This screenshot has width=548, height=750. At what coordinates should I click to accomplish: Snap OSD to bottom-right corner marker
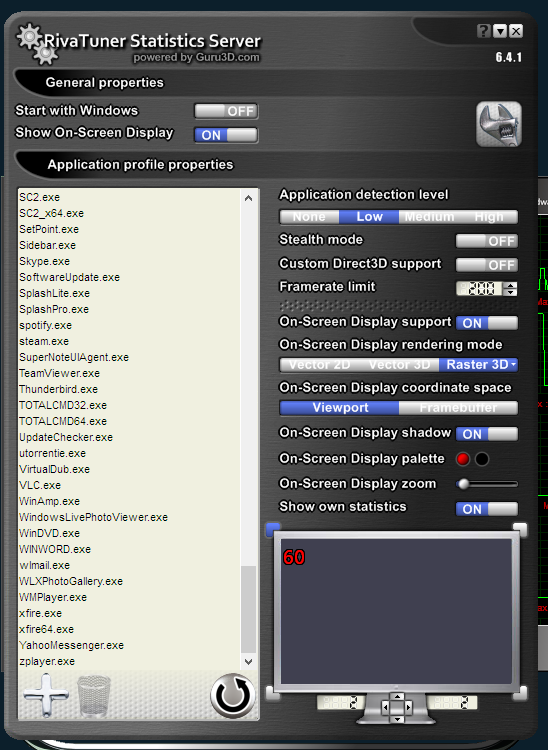tap(521, 692)
